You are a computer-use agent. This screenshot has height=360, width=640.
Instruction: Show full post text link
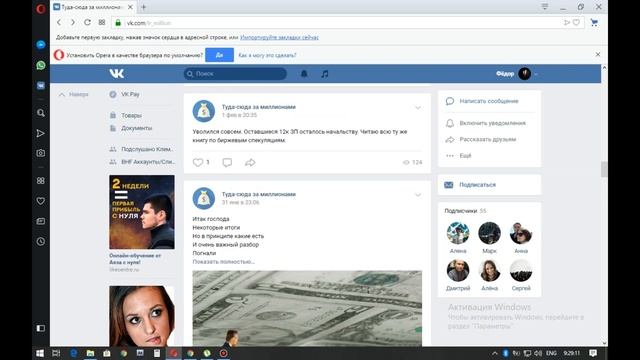224,262
